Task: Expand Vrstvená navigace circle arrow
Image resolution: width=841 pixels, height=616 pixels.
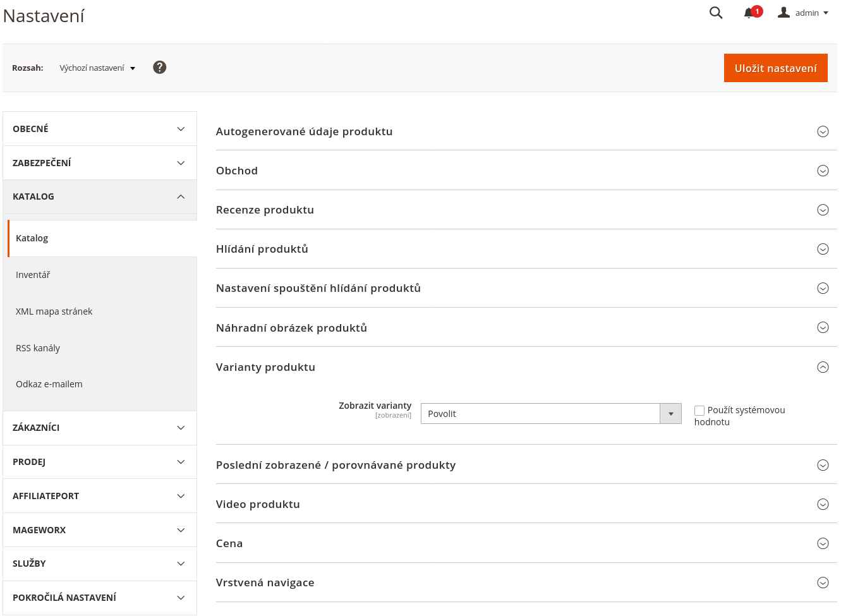Action: pos(823,583)
